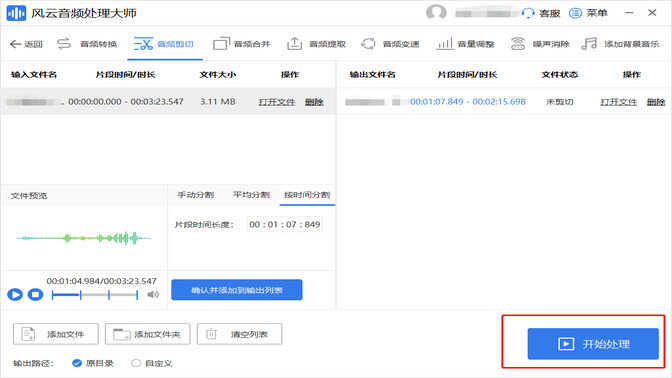Open the 音频变速 speed change tool
Viewport: 672px width, 378px height.
[390, 44]
